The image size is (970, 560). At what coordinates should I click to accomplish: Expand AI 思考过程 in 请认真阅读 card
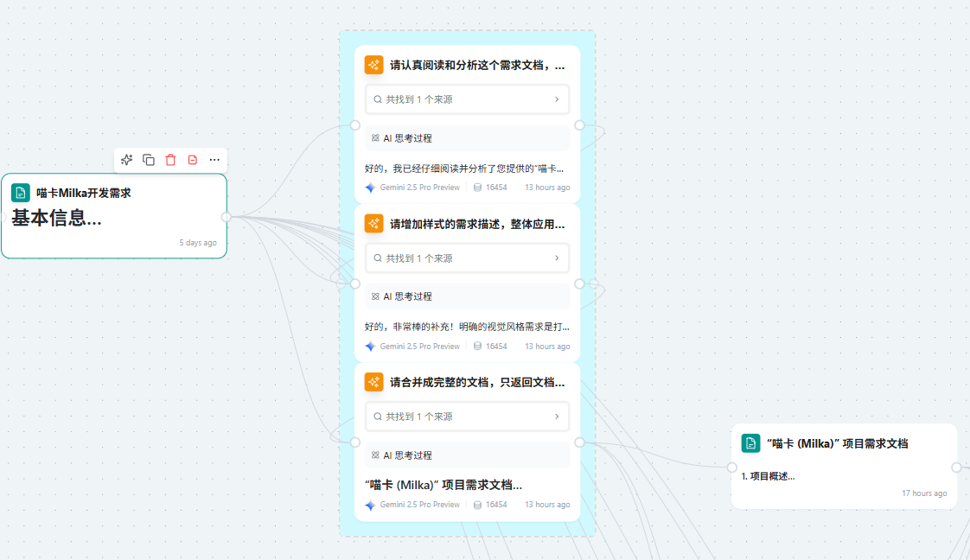tap(467, 137)
